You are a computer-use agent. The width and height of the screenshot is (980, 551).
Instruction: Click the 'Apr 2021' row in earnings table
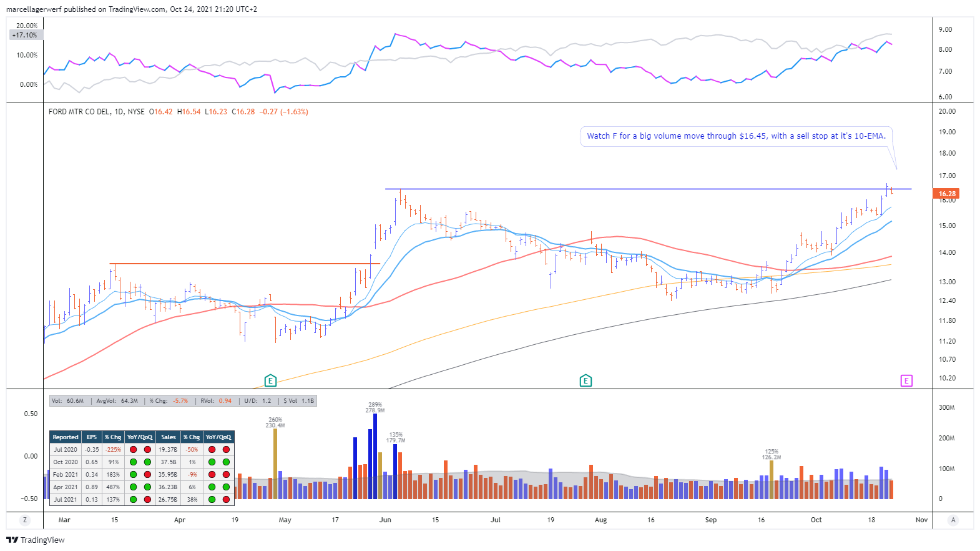142,487
